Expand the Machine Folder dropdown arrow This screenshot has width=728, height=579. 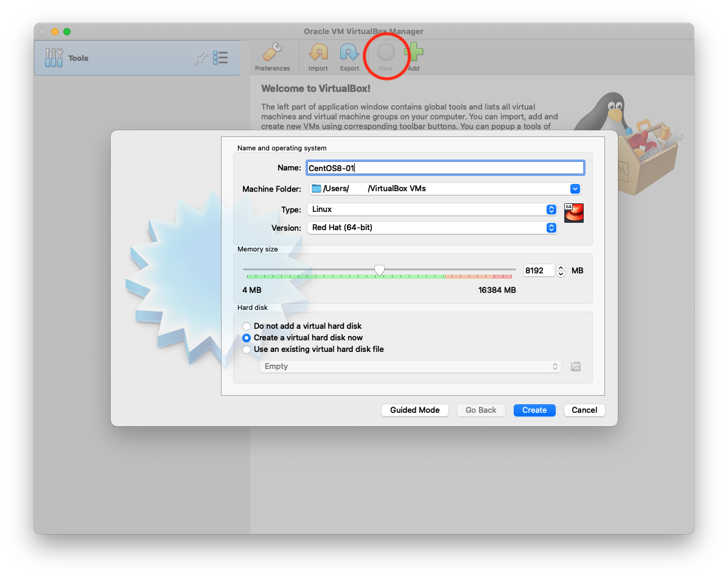575,189
